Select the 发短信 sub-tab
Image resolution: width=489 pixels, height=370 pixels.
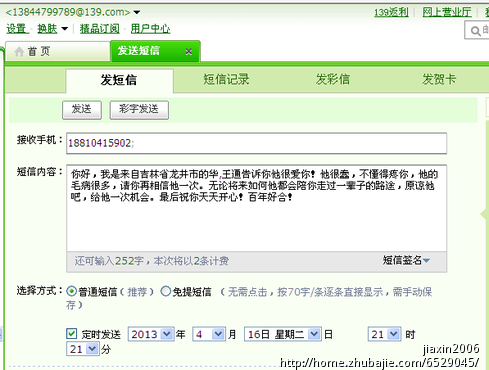(119, 81)
